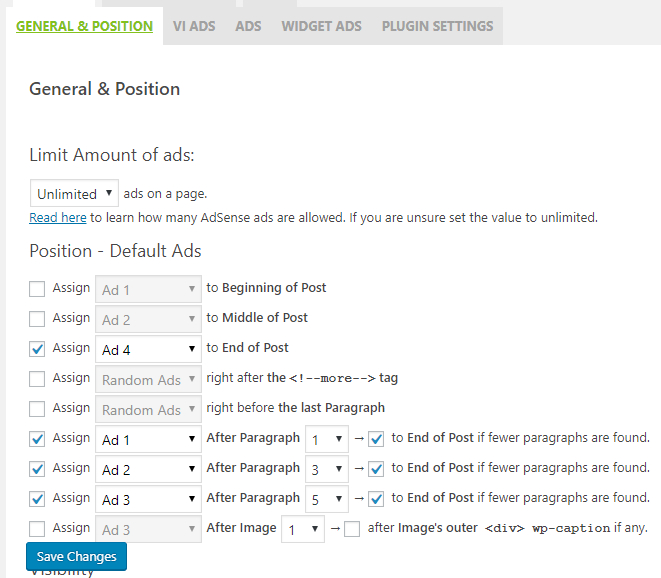Click the disabled Ad 2 Middle of Post dropdown
Viewport: 661px width, 578px height.
point(148,319)
